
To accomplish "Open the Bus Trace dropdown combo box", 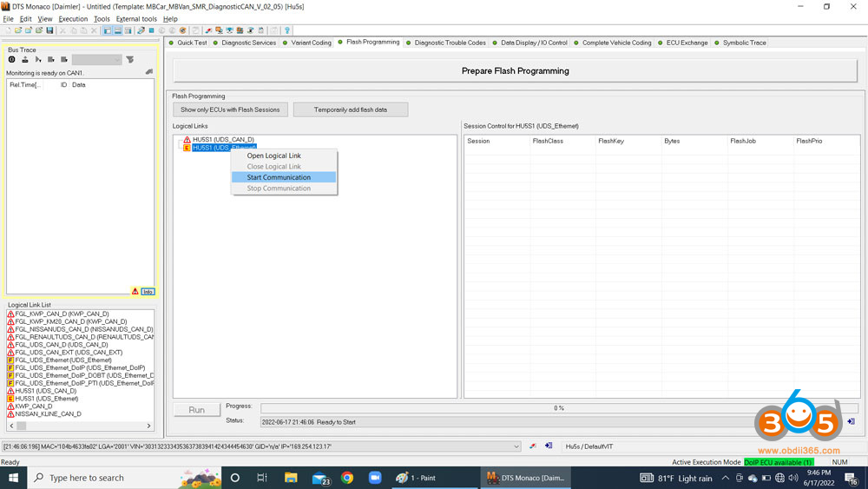I will point(96,60).
